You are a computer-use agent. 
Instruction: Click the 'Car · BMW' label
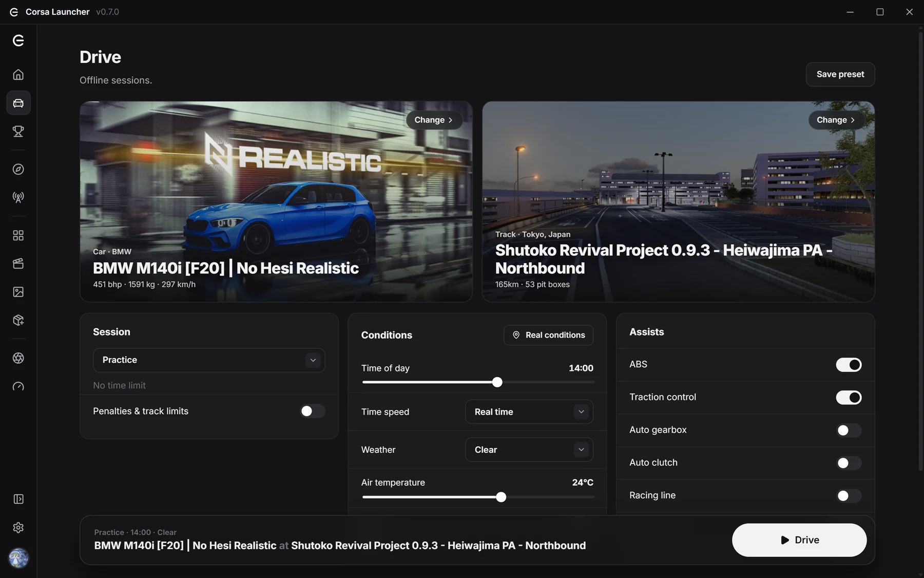coord(112,252)
